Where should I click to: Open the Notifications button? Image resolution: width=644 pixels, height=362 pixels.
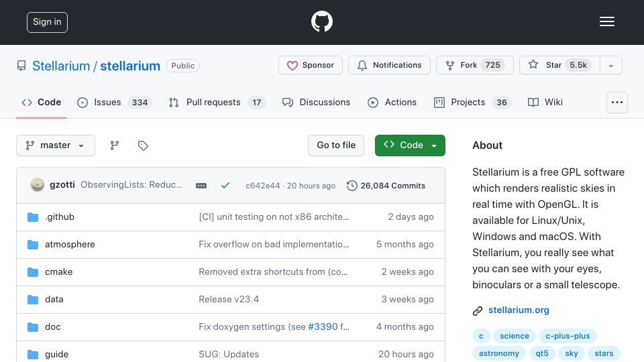[389, 65]
